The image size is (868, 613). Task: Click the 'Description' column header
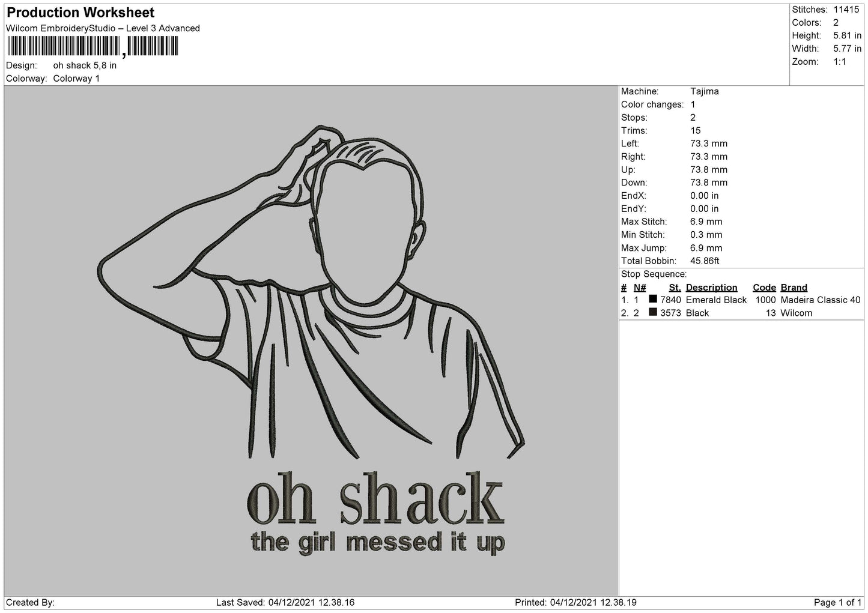coord(711,288)
